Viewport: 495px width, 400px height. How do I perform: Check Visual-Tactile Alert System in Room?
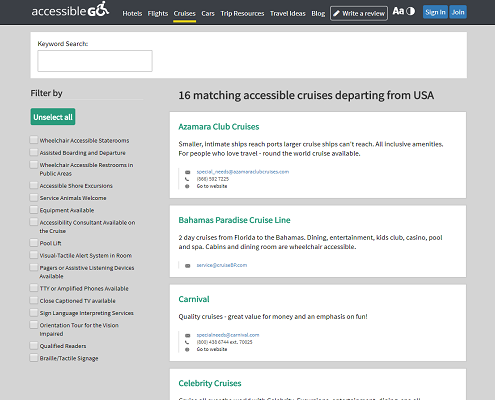34,255
